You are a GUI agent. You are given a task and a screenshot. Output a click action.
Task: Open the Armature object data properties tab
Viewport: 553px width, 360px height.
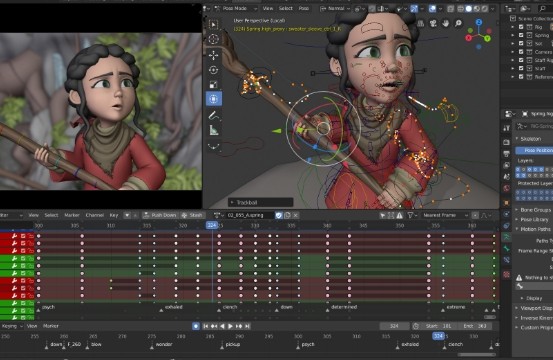[x=506, y=236]
